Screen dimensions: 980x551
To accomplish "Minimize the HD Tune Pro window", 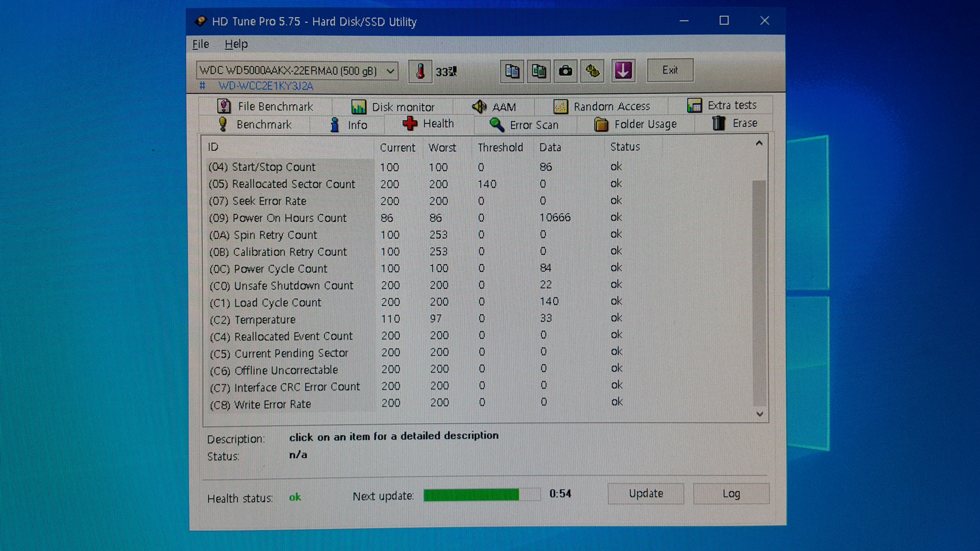I will point(684,21).
